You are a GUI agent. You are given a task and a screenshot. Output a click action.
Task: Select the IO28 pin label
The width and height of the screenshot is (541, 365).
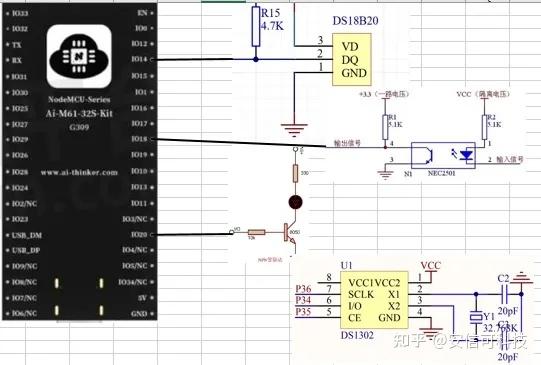[20, 172]
